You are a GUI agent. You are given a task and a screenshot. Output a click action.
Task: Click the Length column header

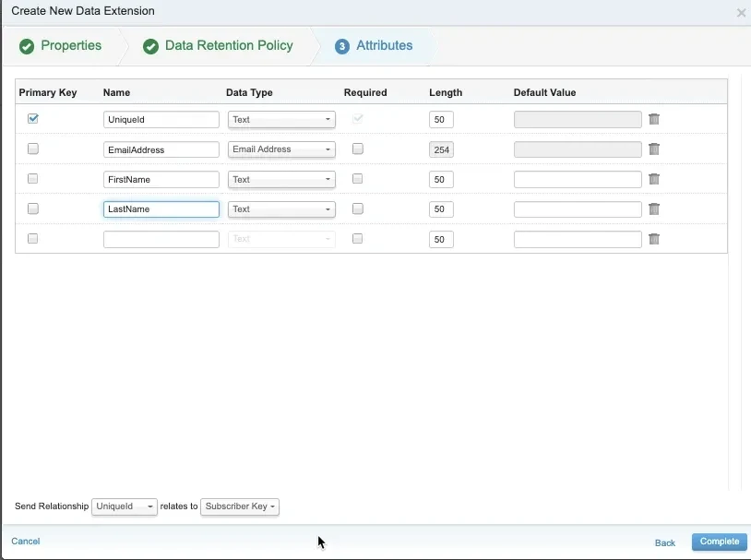[x=446, y=92]
